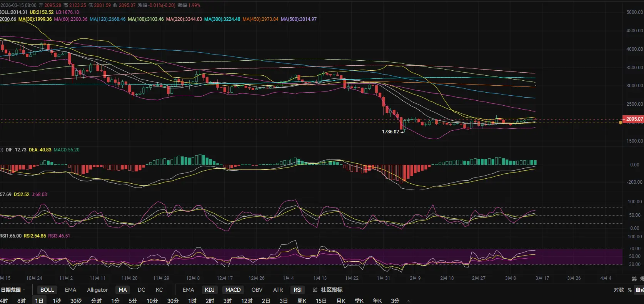The height and width of the screenshot is (304, 644).
Task: Enable 对数 logarithmic price scale
Action: tap(619, 290)
